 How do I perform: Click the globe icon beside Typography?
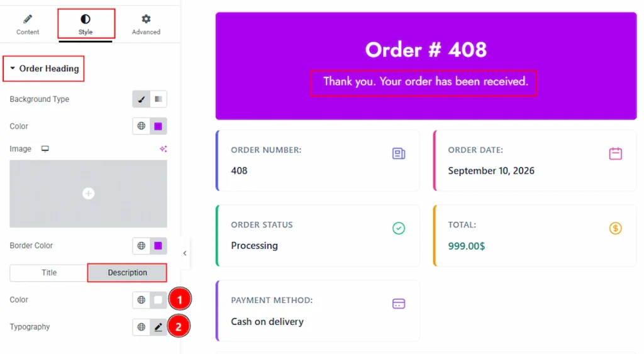coord(142,327)
